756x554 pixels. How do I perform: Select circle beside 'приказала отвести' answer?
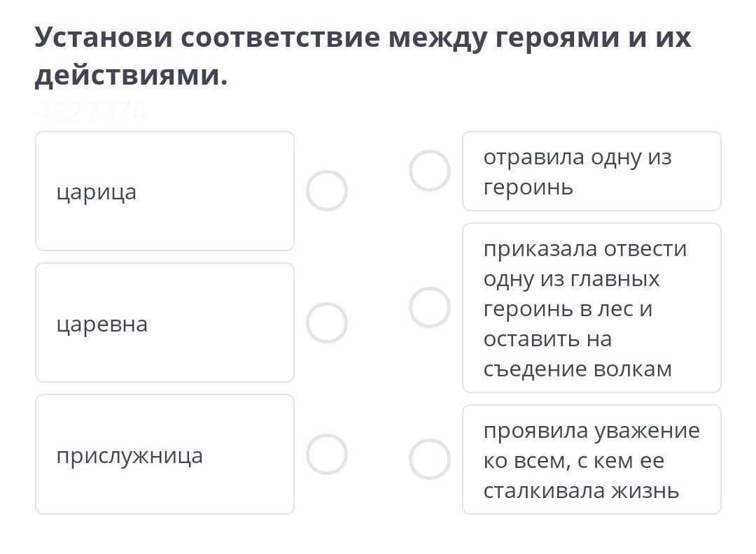click(430, 307)
